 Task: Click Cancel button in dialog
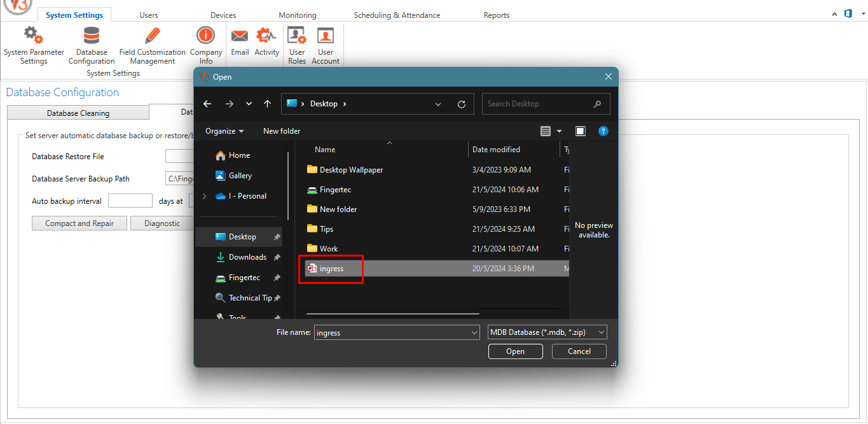click(x=579, y=351)
